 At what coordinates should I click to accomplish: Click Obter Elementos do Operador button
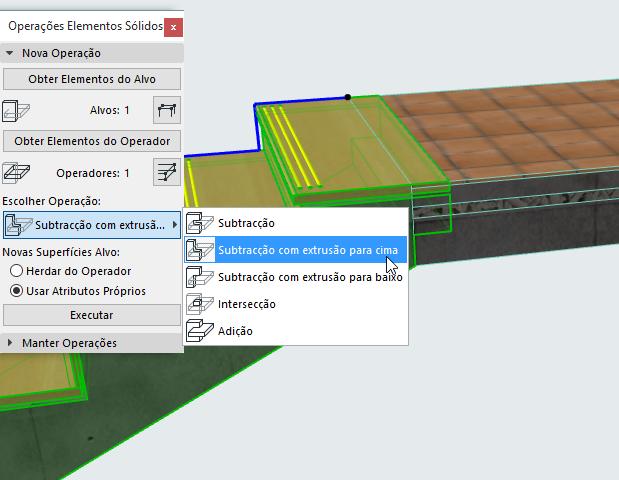[92, 141]
